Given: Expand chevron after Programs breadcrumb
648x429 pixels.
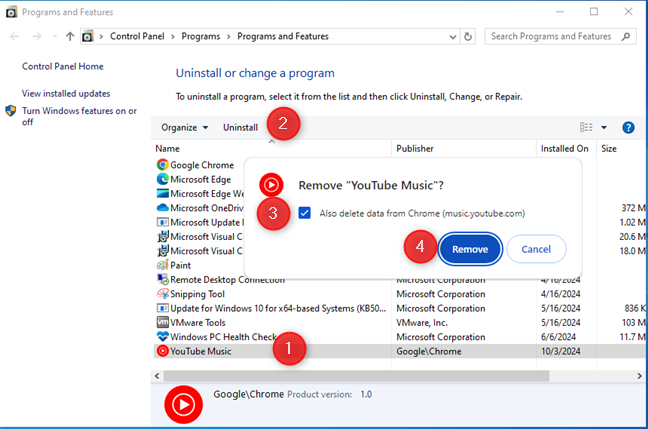Looking at the screenshot, I should 229,37.
